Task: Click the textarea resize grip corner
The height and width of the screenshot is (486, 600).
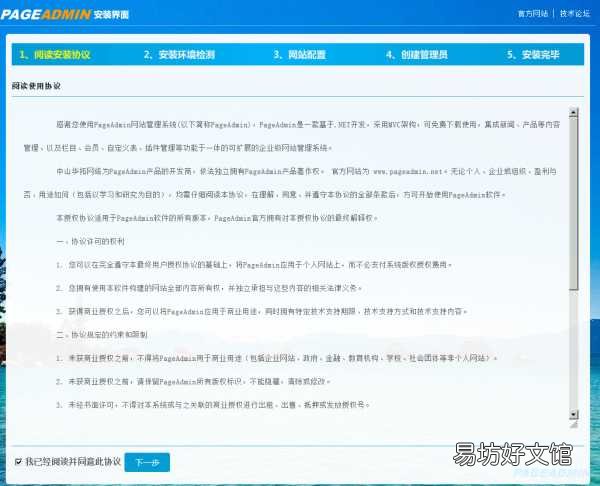Action: [x=574, y=424]
